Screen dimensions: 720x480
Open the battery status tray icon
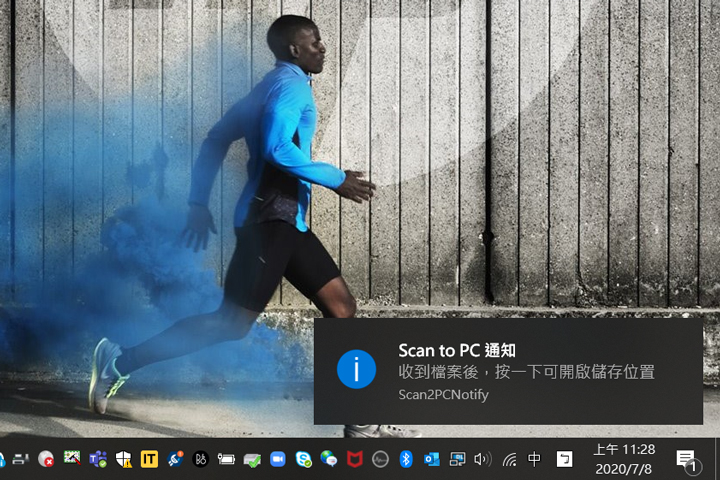pyautogui.click(x=226, y=459)
